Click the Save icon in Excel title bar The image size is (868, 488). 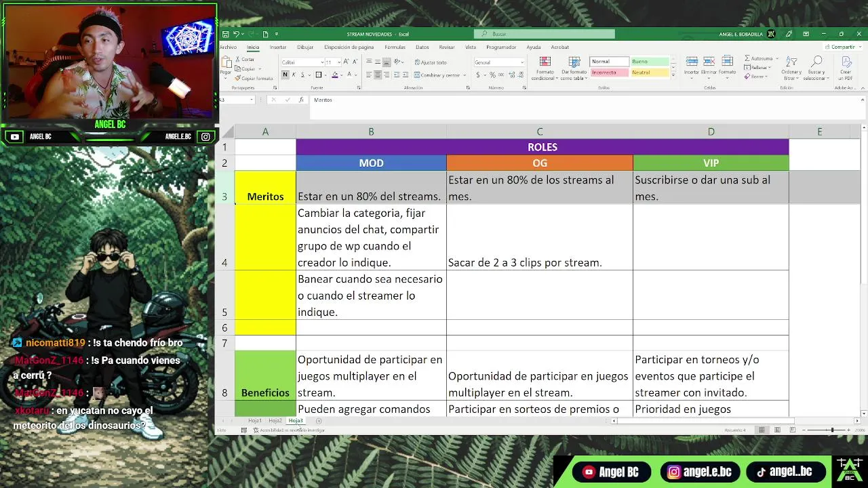point(226,34)
